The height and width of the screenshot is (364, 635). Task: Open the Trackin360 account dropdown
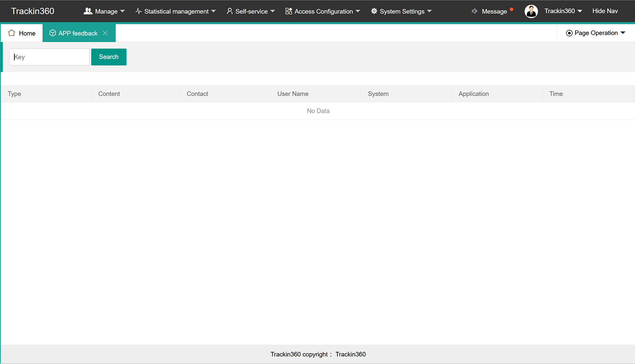tap(563, 11)
